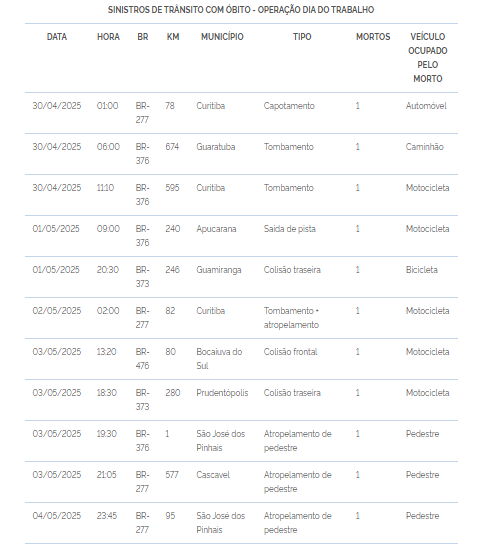491x552 pixels.
Task: Click the table title about Operação Dia do Trabalho
Action: pyautogui.click(x=241, y=10)
